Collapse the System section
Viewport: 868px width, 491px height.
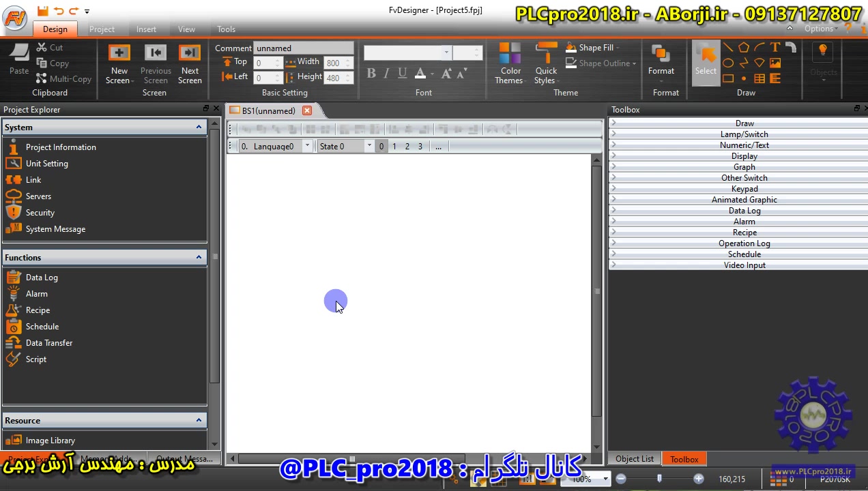(x=199, y=127)
